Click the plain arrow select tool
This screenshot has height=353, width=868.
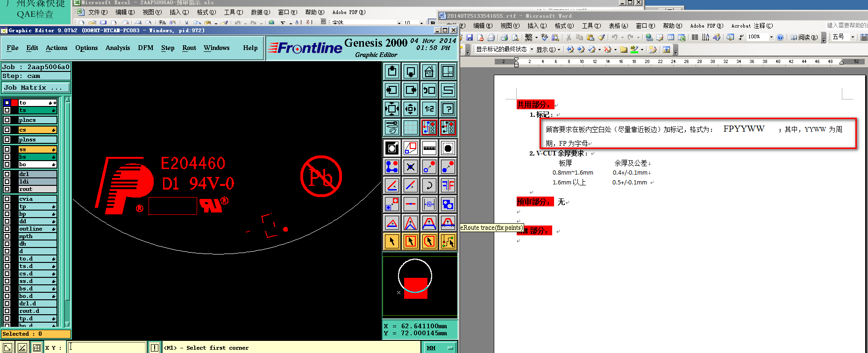pos(392,241)
